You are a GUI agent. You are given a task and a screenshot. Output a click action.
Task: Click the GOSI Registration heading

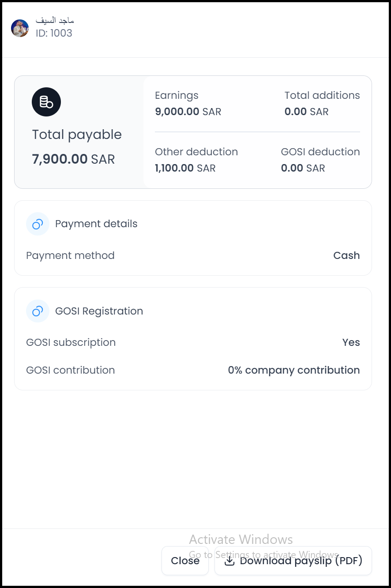pyautogui.click(x=99, y=311)
